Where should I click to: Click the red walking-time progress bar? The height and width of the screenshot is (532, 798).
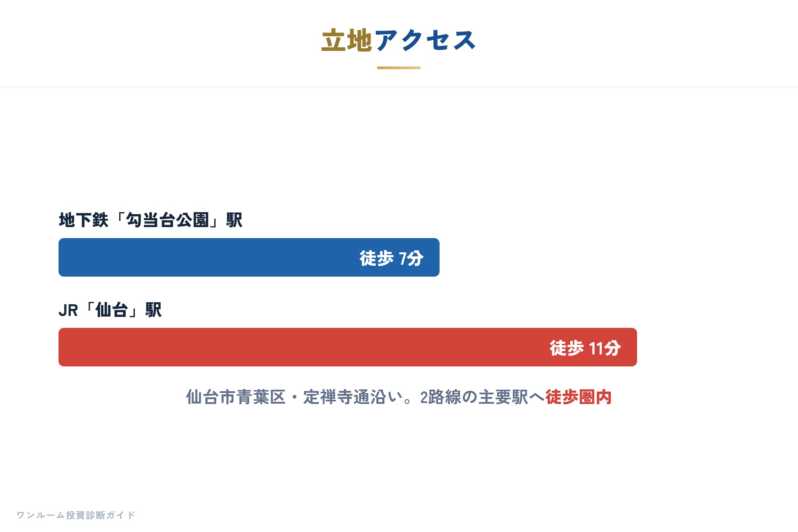coord(348,347)
